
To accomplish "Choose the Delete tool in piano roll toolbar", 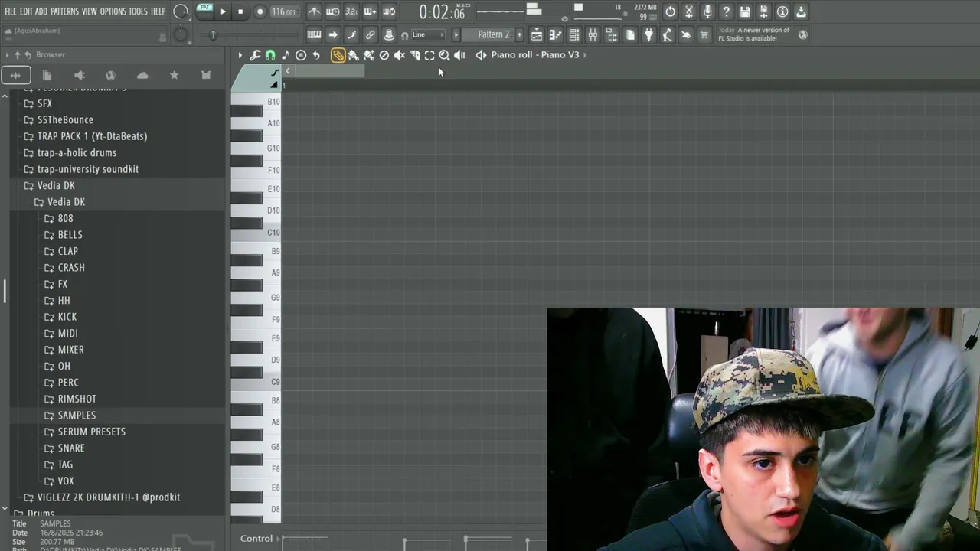I will (384, 55).
